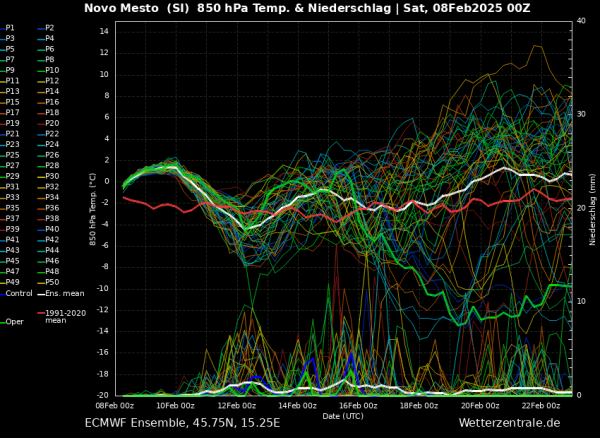Click the P10 legend entry
Image resolution: width=600 pixels, height=438 pixels.
(x=48, y=70)
